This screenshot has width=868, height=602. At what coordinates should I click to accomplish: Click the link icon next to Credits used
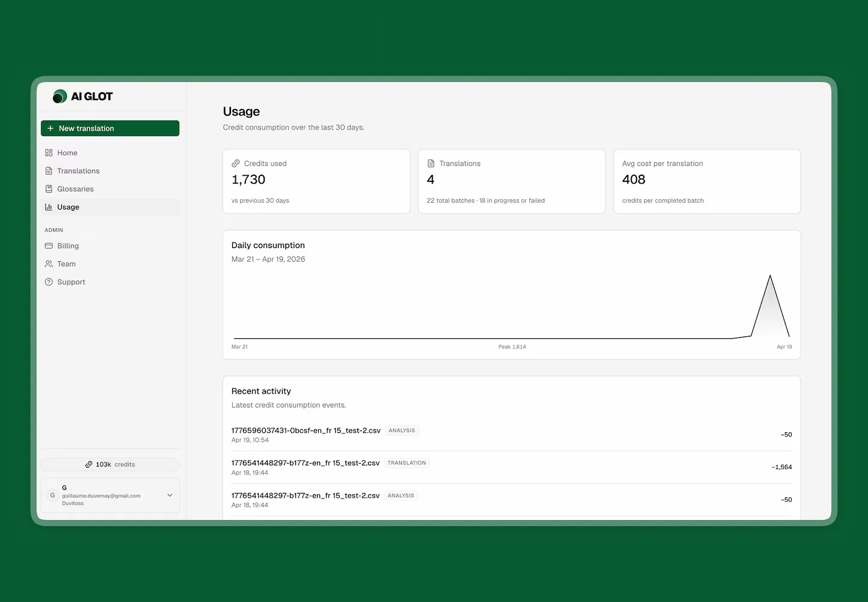236,163
